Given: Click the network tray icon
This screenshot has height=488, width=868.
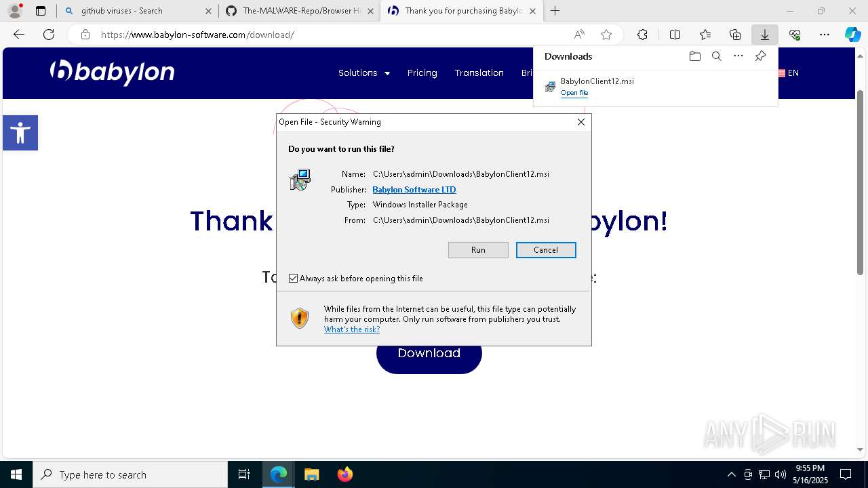Looking at the screenshot, I should point(764,474).
